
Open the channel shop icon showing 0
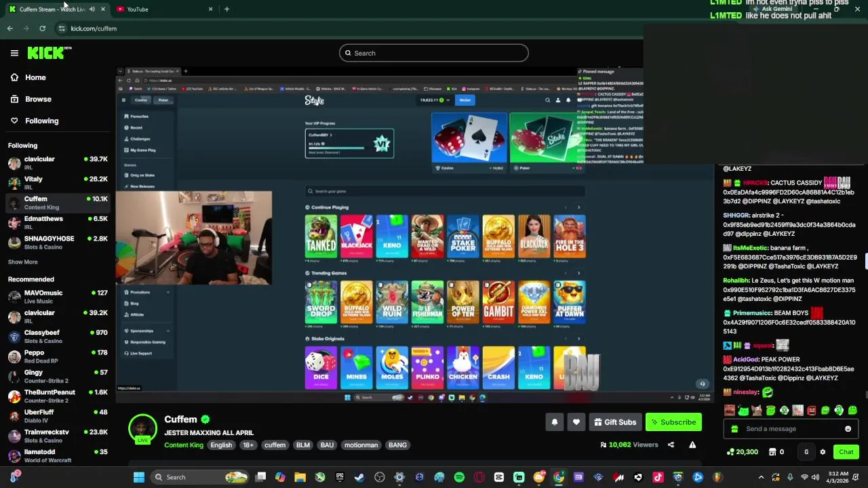776,452
